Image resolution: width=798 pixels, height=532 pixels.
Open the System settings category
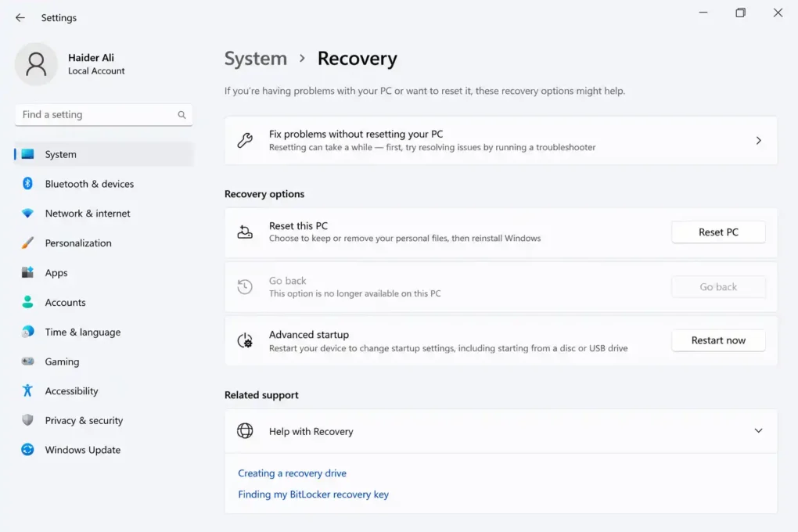point(104,154)
